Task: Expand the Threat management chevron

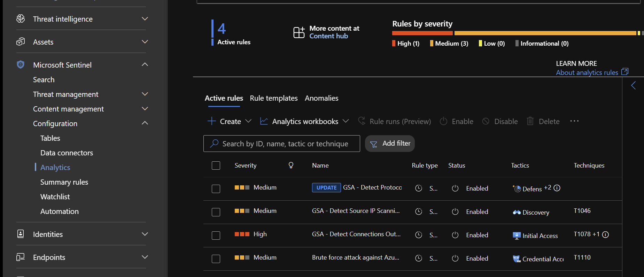Action: point(145,94)
